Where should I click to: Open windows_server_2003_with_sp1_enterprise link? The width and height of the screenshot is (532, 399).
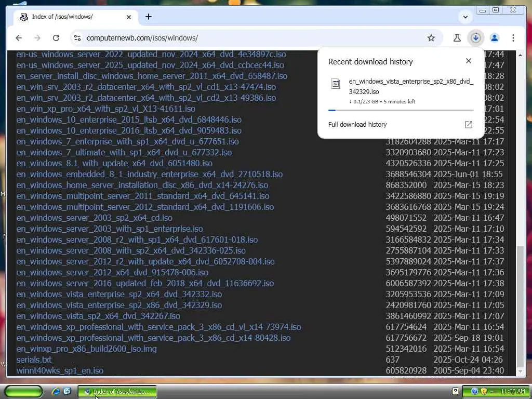(x=110, y=229)
